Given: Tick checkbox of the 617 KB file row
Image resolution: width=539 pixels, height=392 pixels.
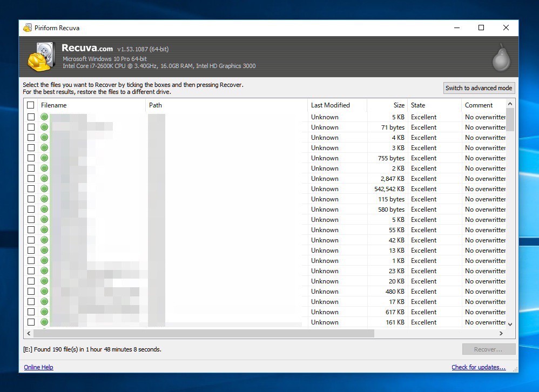Looking at the screenshot, I should coord(31,312).
